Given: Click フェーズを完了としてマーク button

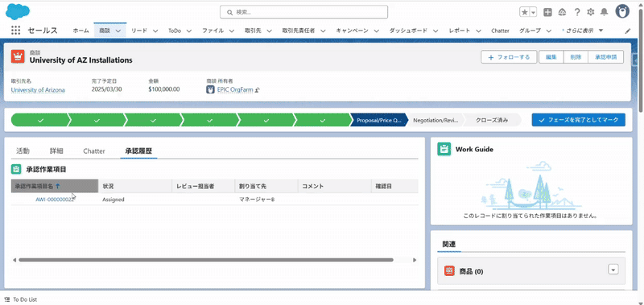Looking at the screenshot, I should tap(578, 120).
